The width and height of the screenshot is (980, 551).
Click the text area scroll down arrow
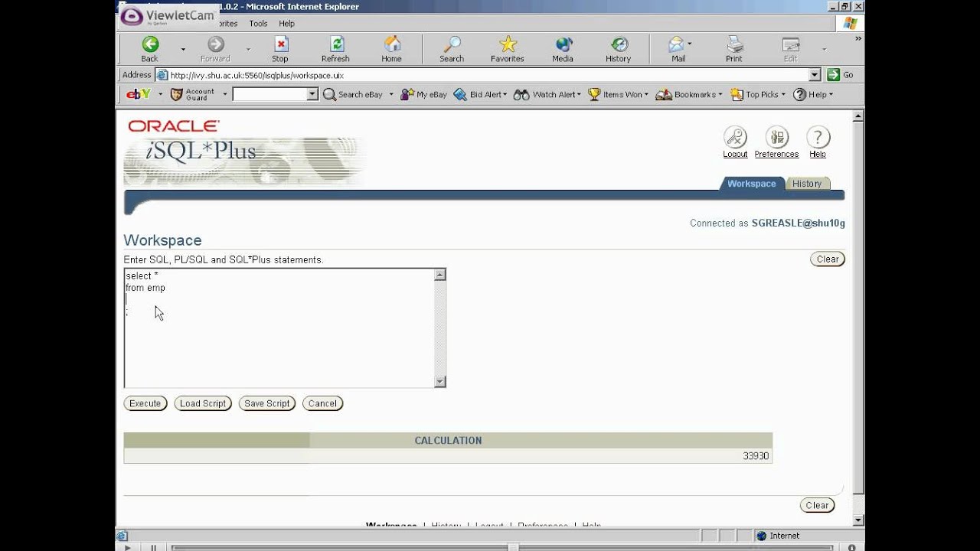[x=439, y=382]
